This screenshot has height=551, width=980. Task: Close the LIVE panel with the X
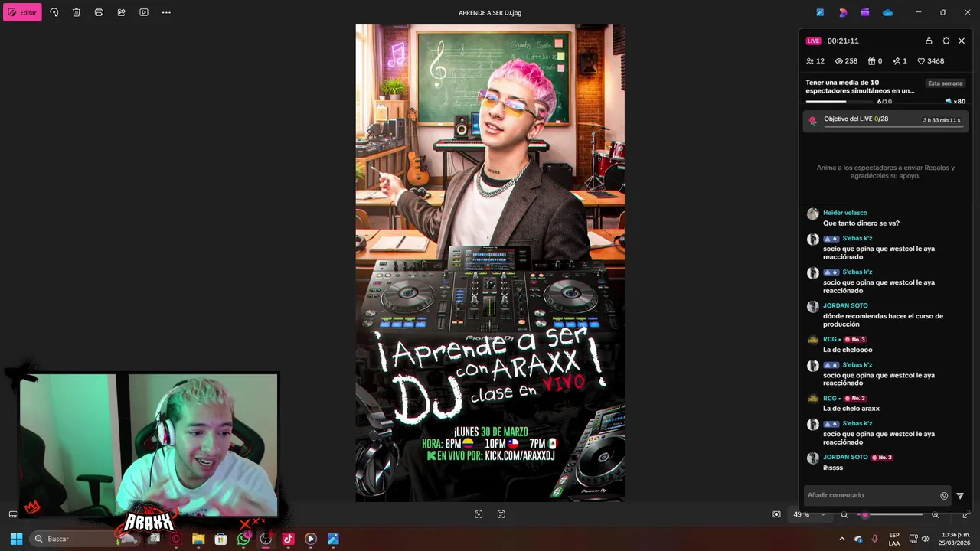[962, 41]
